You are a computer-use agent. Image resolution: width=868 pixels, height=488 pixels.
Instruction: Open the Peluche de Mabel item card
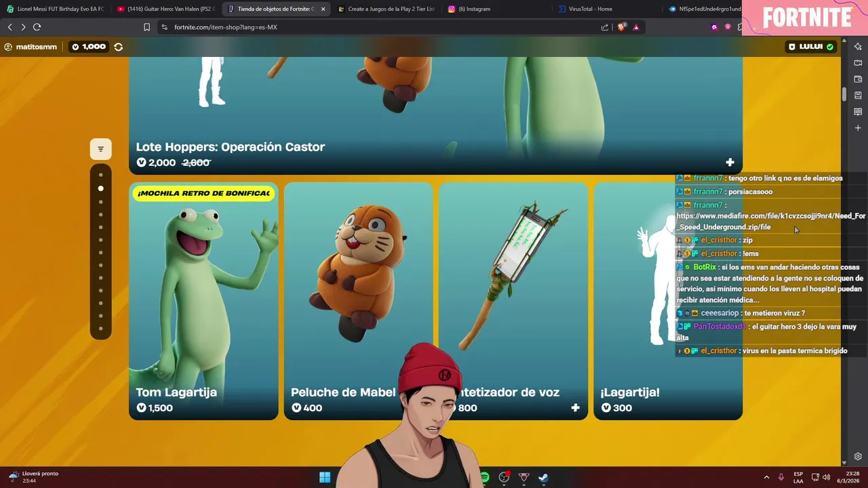click(x=358, y=301)
